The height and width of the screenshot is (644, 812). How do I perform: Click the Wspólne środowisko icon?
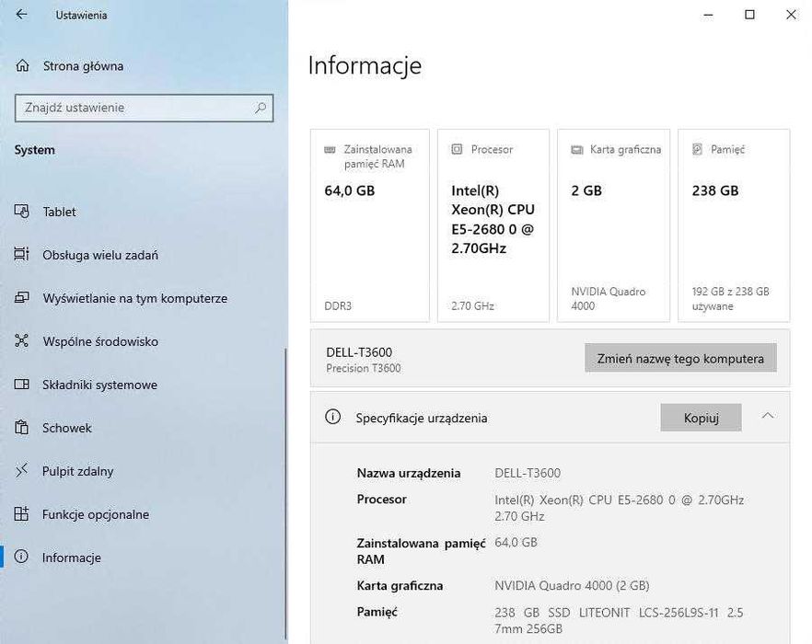coord(22,340)
